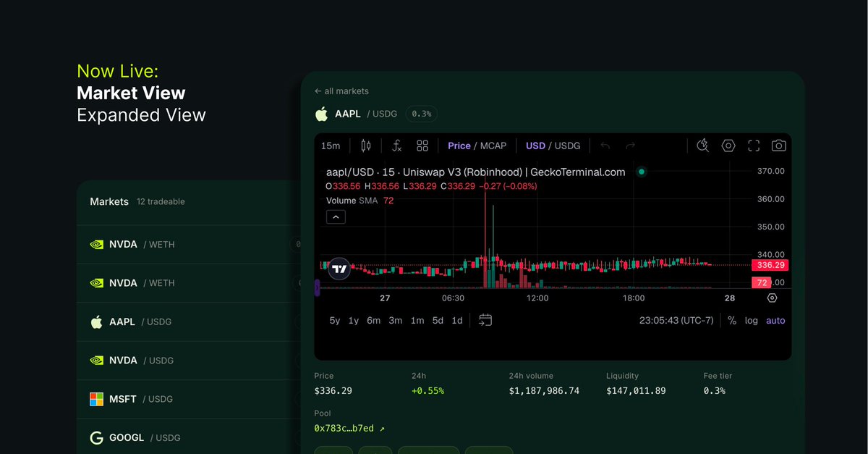The width and height of the screenshot is (868, 454).
Task: Click the 0.3% fee tier value
Action: (715, 390)
